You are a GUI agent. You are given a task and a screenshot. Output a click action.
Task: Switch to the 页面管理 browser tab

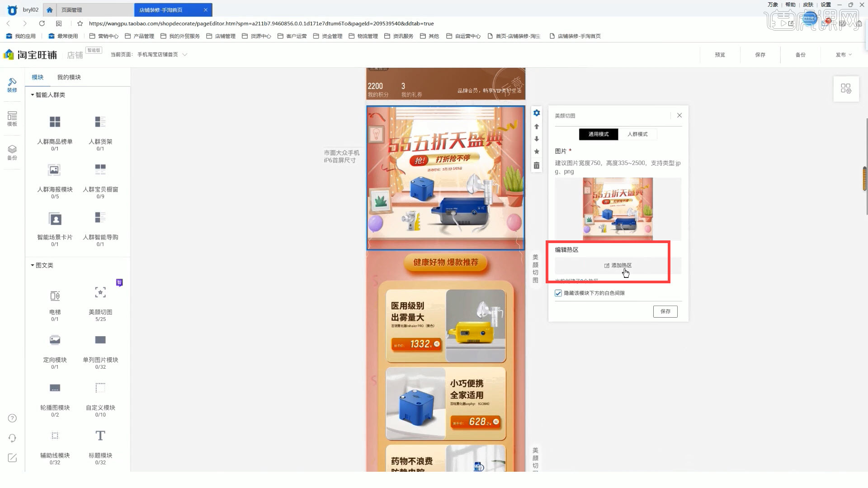pos(95,9)
